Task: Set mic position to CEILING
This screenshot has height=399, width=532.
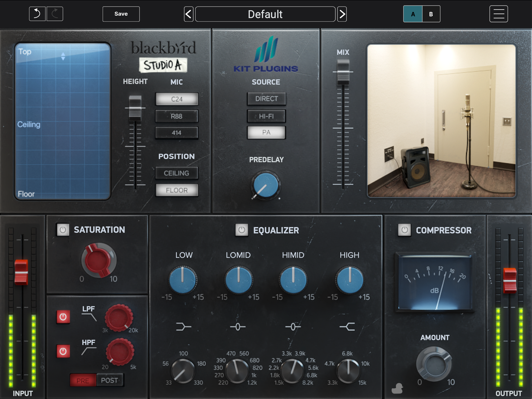Action: (x=177, y=173)
